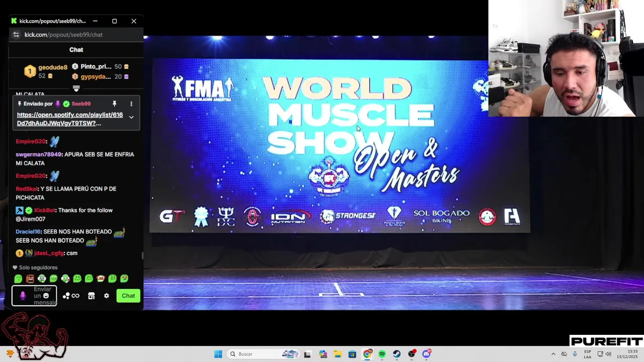
Task: Unpin the pinned message via pin icon
Action: click(x=114, y=104)
